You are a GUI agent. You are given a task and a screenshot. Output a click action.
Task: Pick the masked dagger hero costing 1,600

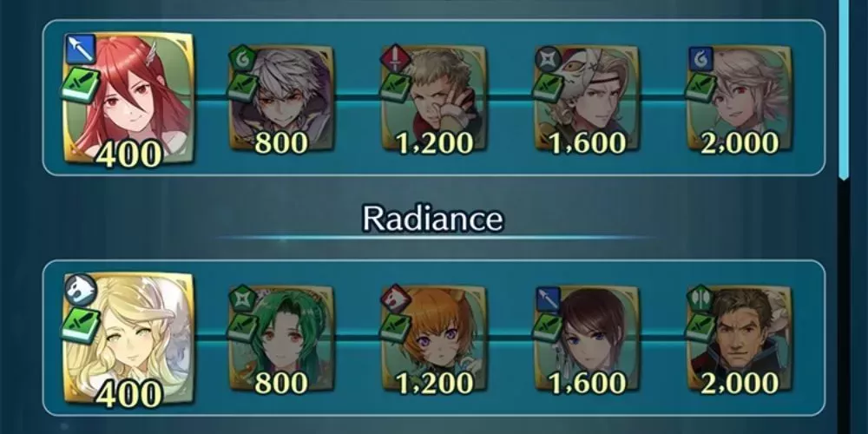(x=587, y=98)
